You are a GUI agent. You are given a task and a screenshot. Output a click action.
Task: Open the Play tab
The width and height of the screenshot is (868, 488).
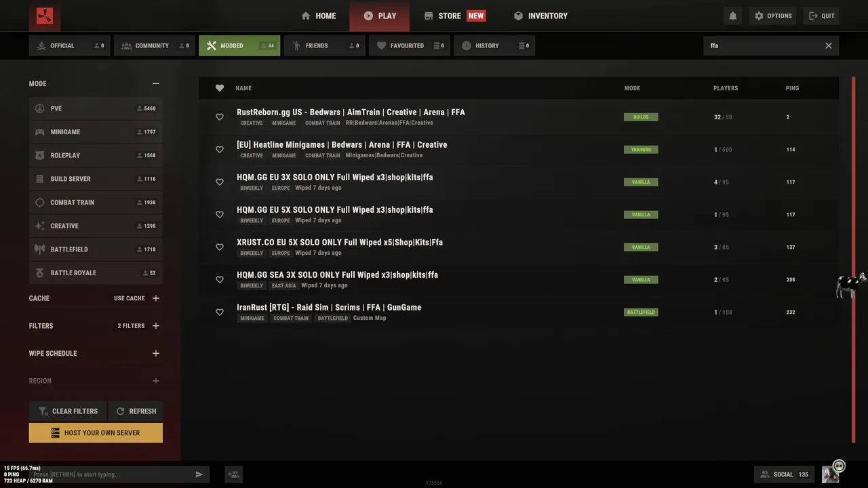click(380, 16)
